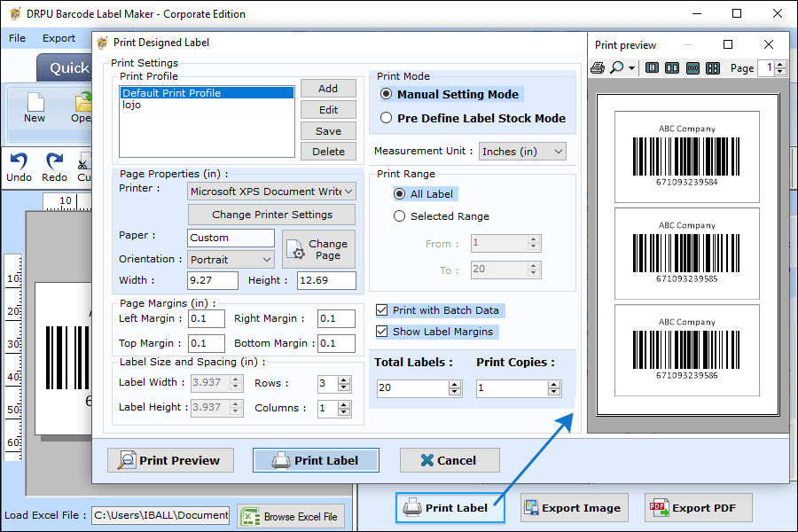Click Add print profile button
The width and height of the screenshot is (798, 532).
coord(328,89)
